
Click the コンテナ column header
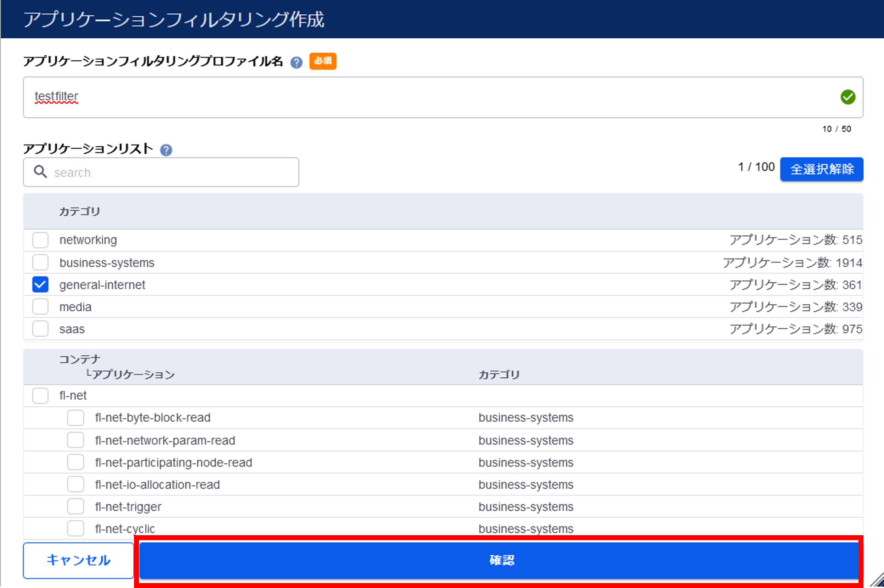pyautogui.click(x=80, y=359)
